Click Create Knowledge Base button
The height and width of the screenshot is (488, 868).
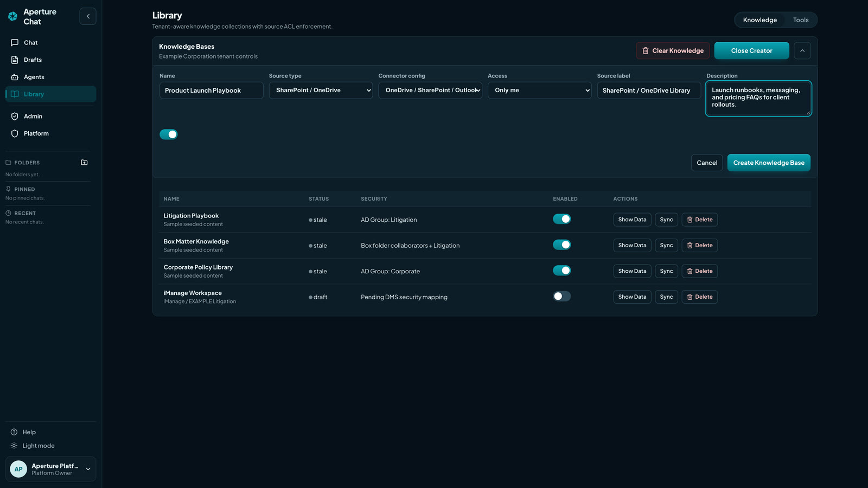click(x=769, y=163)
